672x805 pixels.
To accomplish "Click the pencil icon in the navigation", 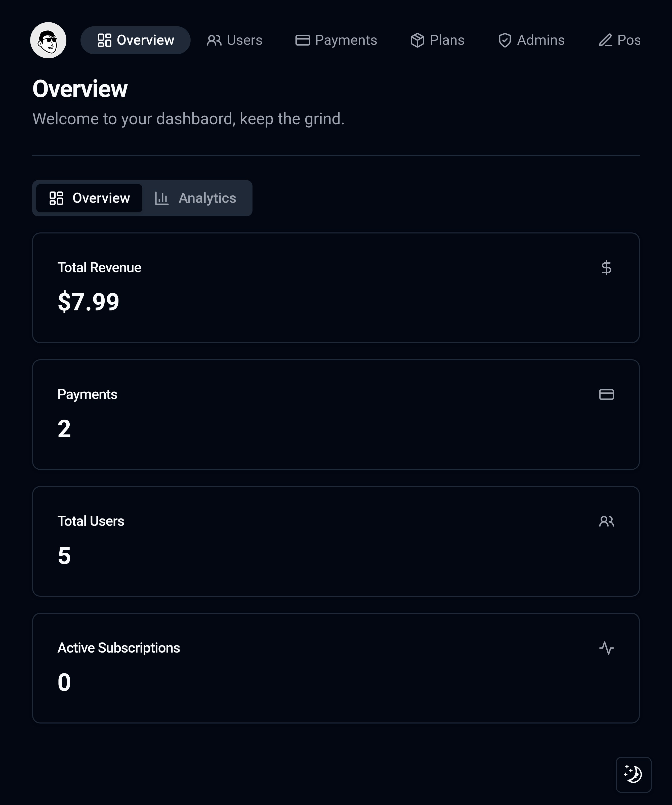I will tap(605, 40).
